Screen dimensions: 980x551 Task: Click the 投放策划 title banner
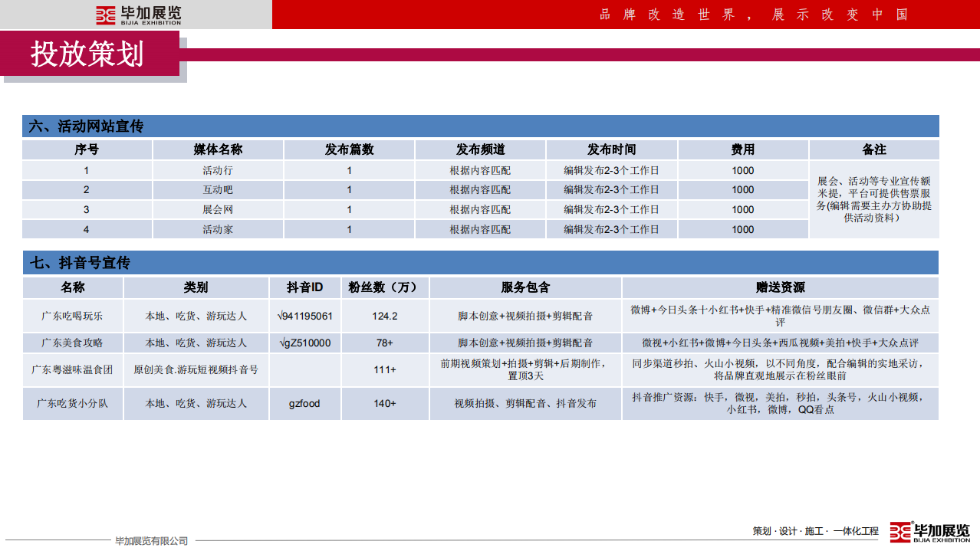pyautogui.click(x=87, y=54)
